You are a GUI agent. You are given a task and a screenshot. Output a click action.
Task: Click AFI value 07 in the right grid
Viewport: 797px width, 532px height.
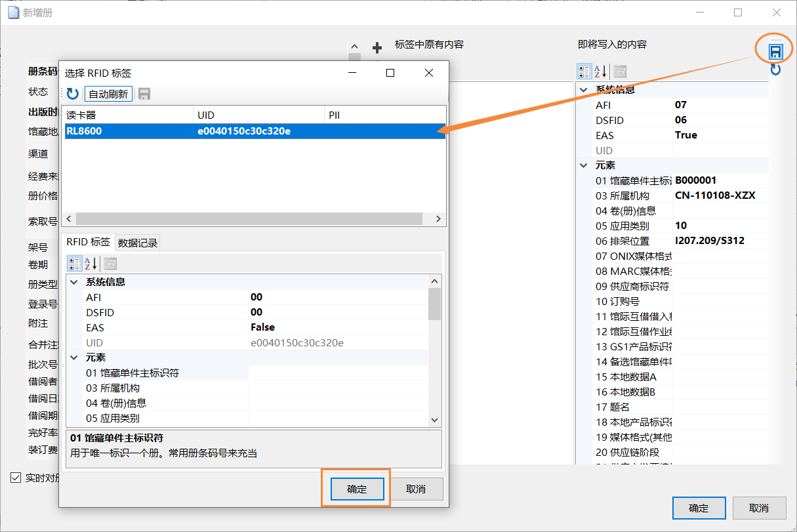(681, 105)
